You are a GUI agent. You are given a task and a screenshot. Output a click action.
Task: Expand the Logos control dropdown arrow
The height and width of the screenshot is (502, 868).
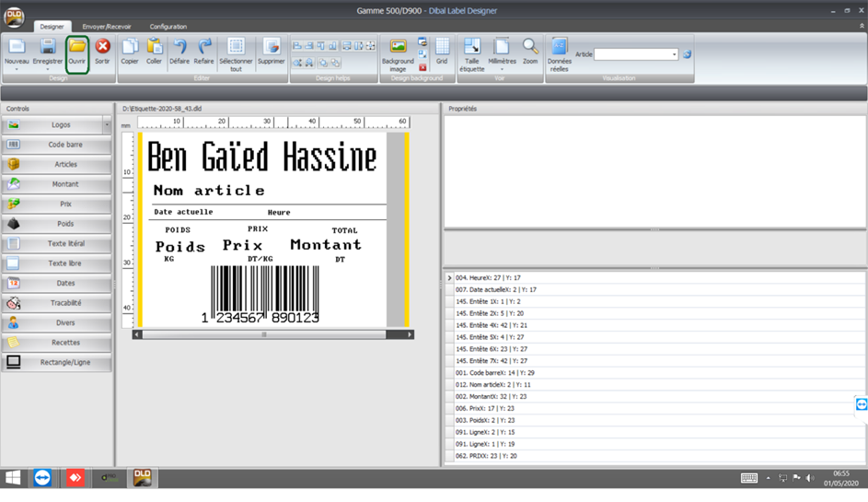point(107,125)
